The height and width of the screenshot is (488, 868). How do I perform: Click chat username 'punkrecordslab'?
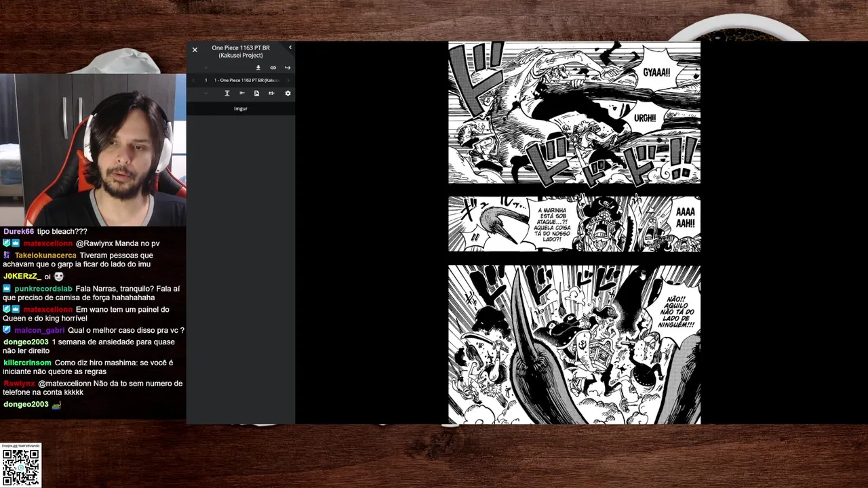(43, 289)
